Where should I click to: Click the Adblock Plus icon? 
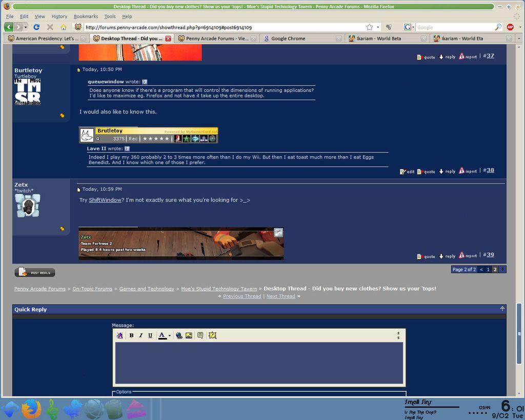coord(510,27)
